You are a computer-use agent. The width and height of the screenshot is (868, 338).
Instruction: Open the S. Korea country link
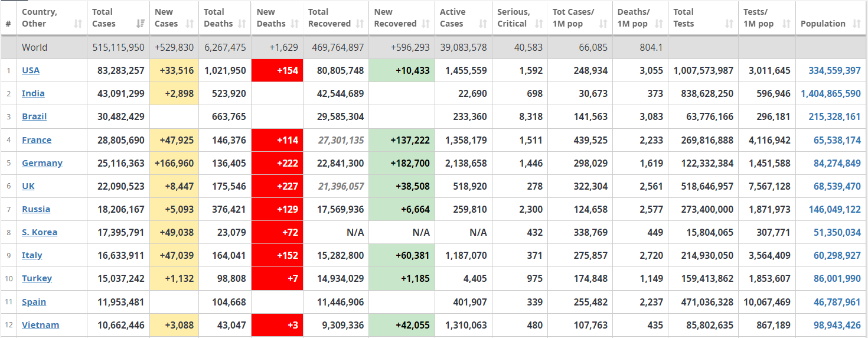click(x=40, y=232)
